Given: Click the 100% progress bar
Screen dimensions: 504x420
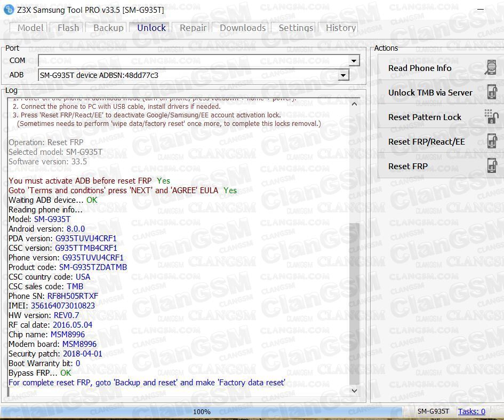Looking at the screenshot, I should pyautogui.click(x=201, y=411).
